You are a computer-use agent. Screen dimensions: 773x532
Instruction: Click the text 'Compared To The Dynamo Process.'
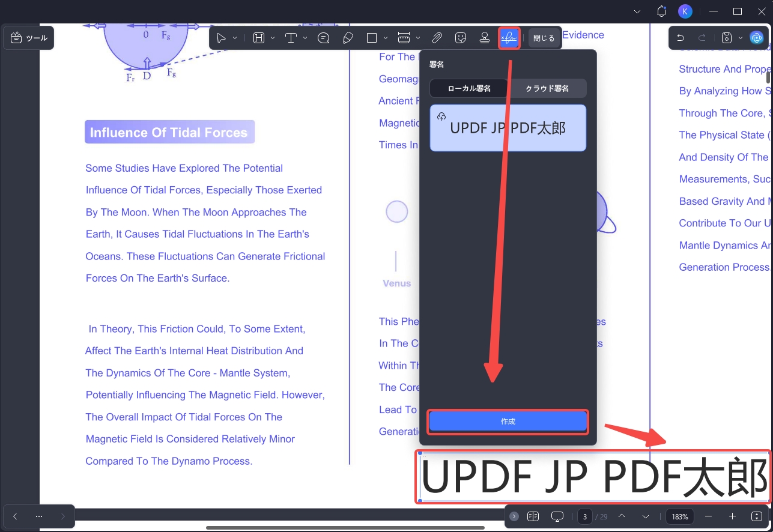pyautogui.click(x=169, y=461)
